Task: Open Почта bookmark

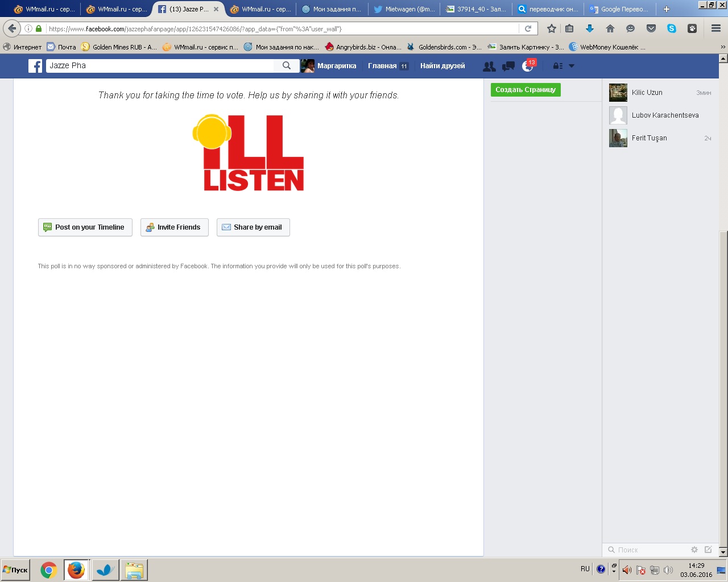Action: click(x=61, y=47)
